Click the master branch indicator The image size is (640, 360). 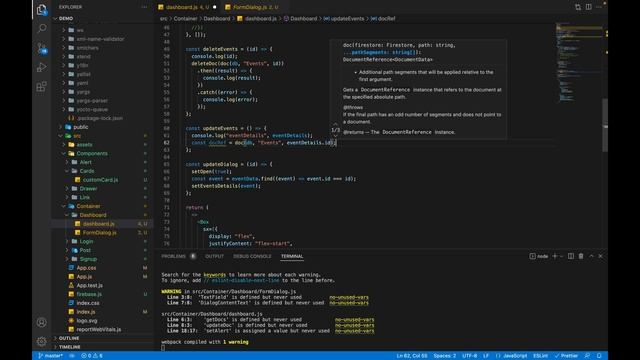(x=51, y=356)
